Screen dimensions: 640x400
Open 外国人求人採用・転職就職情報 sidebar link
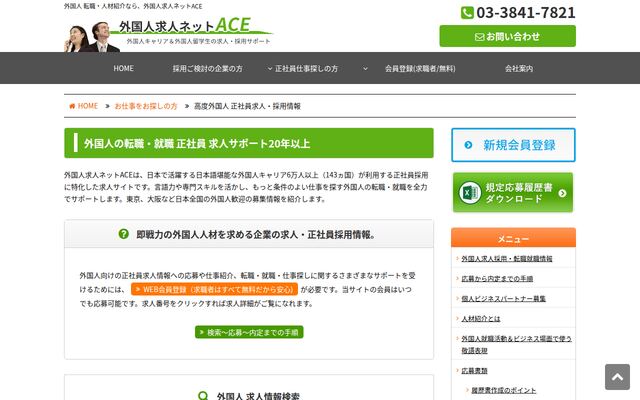click(507, 258)
